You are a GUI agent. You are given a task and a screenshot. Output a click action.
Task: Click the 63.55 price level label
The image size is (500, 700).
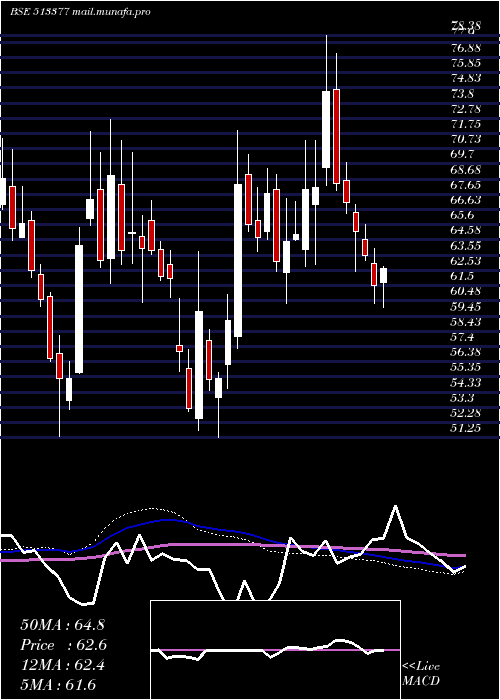click(468, 245)
